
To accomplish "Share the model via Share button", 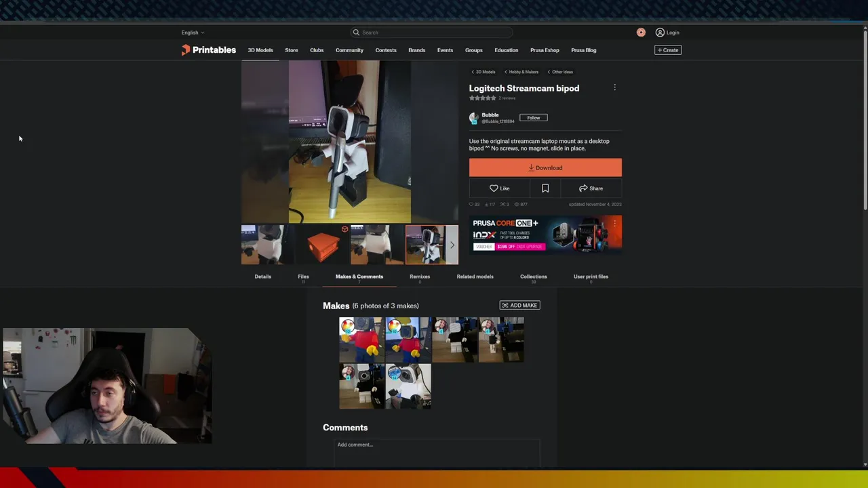I will pyautogui.click(x=591, y=188).
